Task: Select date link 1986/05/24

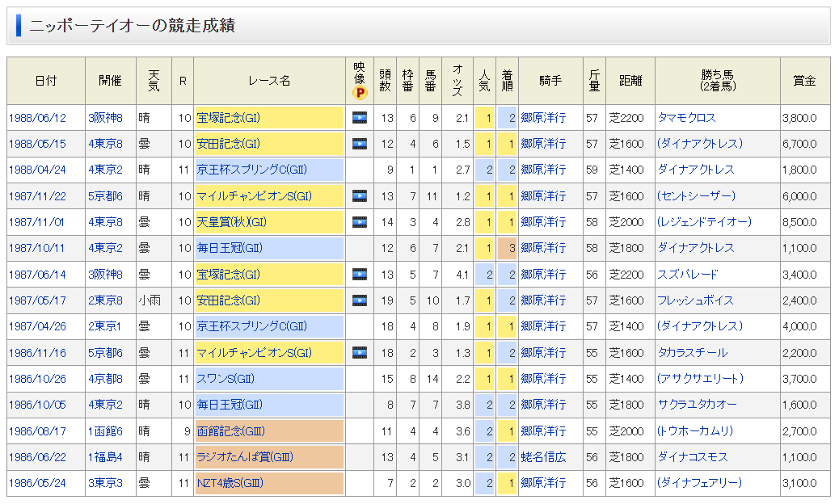Action: point(37,483)
